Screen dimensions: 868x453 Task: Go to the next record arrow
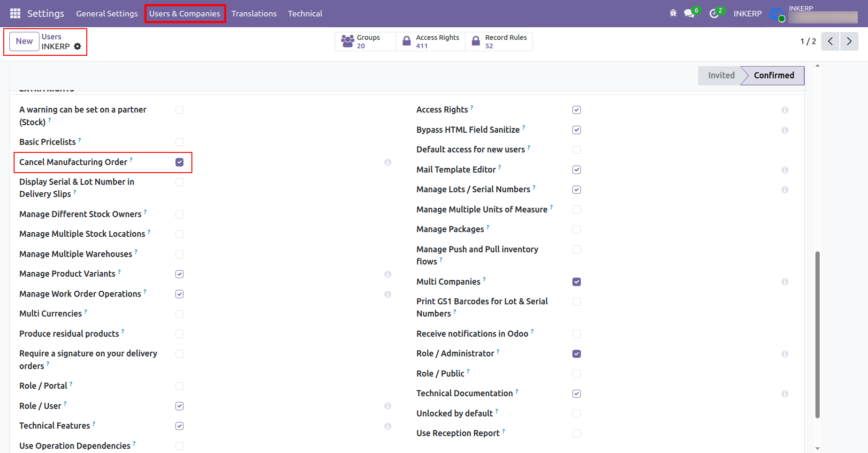pyautogui.click(x=849, y=41)
